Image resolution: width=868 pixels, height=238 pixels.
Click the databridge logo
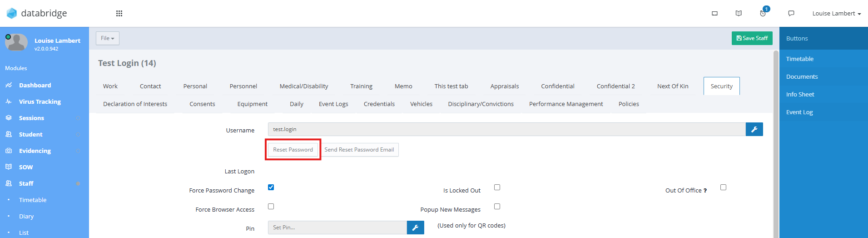[37, 13]
